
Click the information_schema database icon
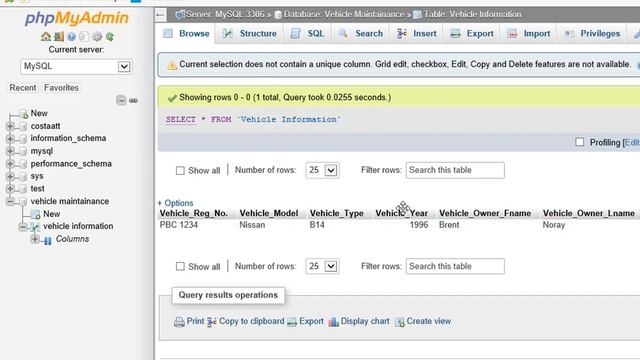pos(23,139)
